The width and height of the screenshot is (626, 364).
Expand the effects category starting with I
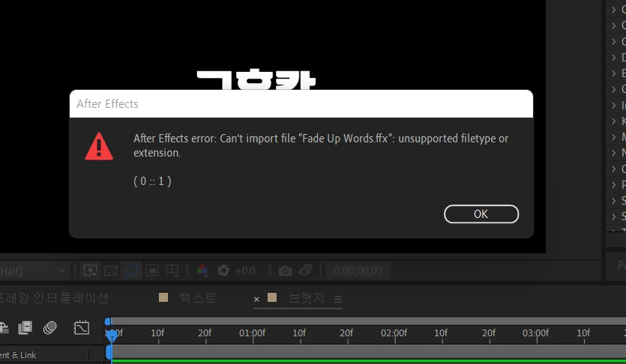[613, 106]
